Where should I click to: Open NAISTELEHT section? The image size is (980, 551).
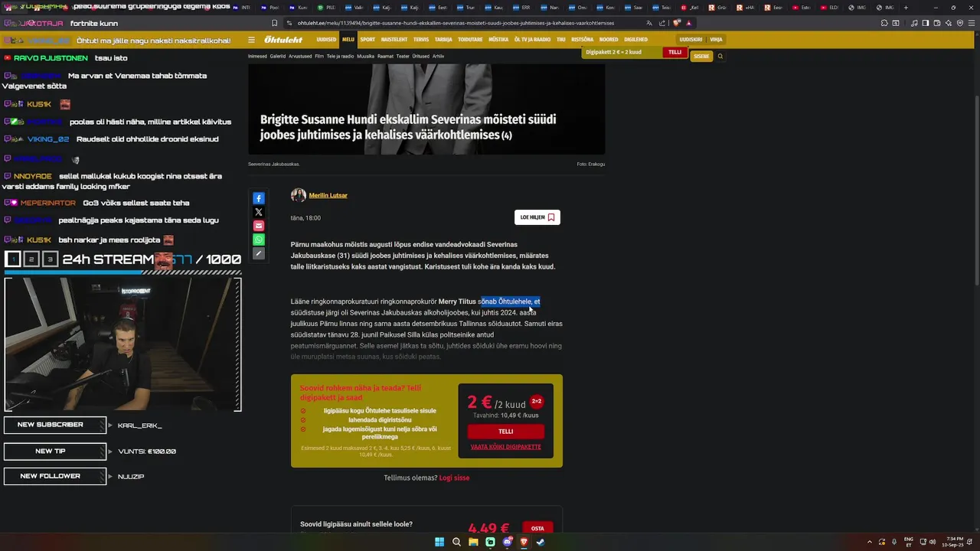point(394,40)
